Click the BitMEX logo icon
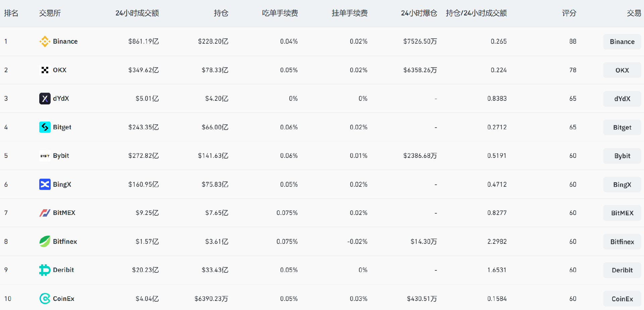The height and width of the screenshot is (310, 644). click(45, 213)
